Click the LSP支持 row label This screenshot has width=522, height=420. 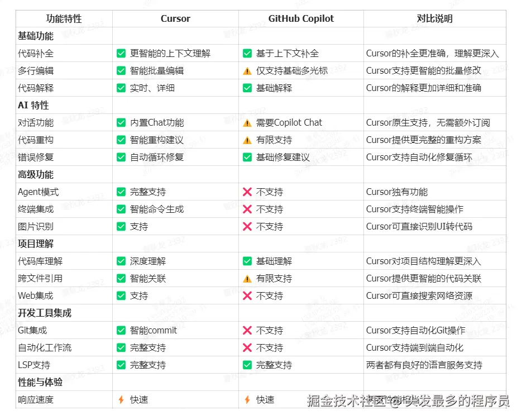coord(34,365)
